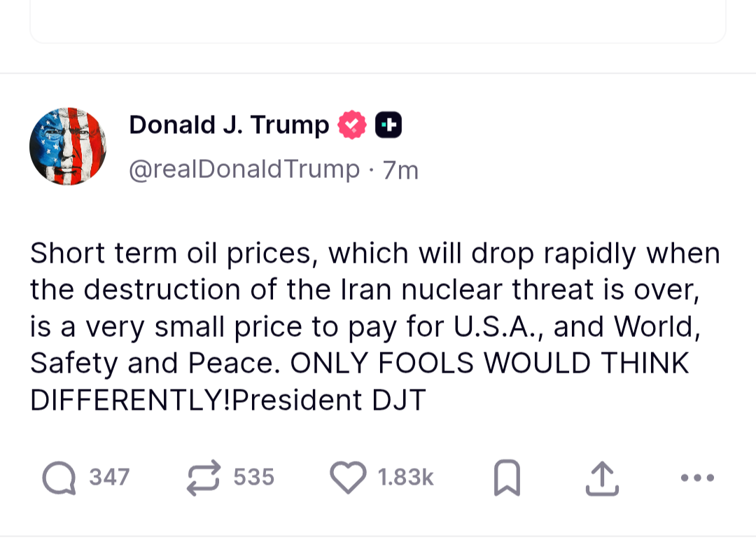Click the empty post card above the divider
756x547 pixels.
coord(378,21)
